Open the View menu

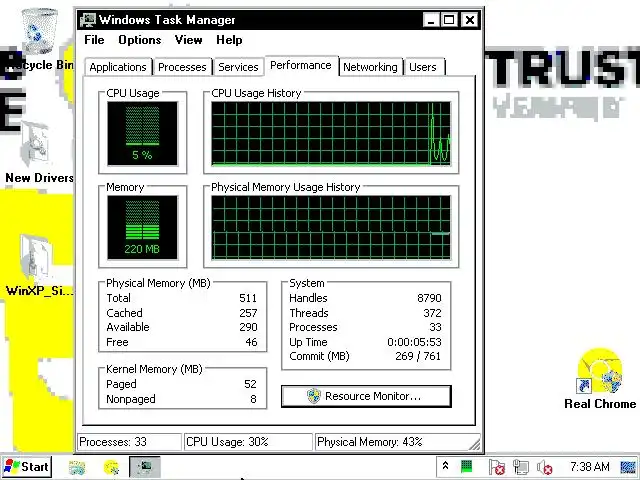click(189, 40)
